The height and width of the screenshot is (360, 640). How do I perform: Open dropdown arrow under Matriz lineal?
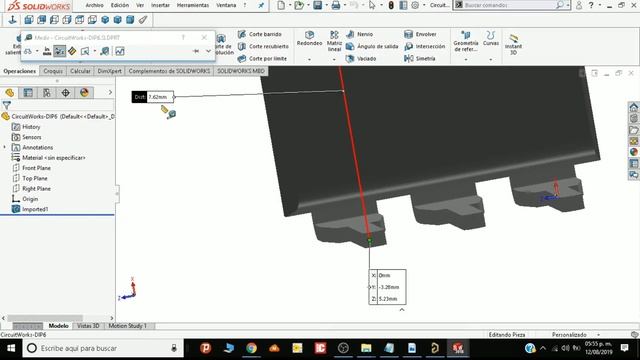coord(334,60)
